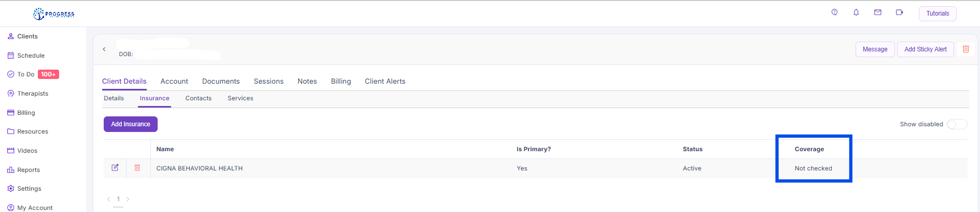The width and height of the screenshot is (980, 212).
Task: Toggle the Show disabled switch
Action: pos(957,124)
